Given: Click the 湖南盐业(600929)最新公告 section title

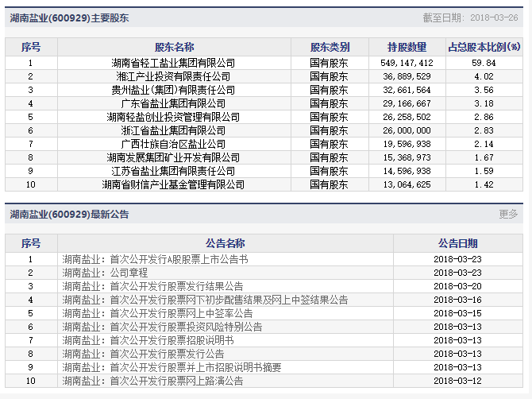Looking at the screenshot, I should [x=69, y=215].
